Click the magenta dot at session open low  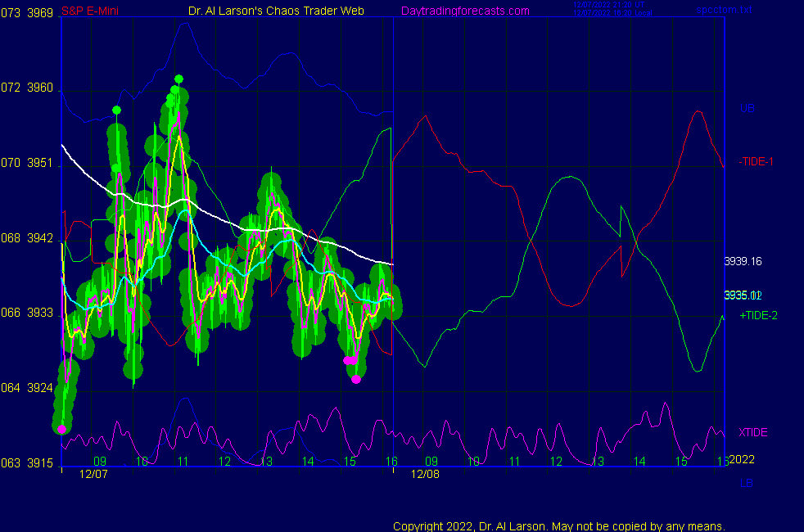pos(62,429)
